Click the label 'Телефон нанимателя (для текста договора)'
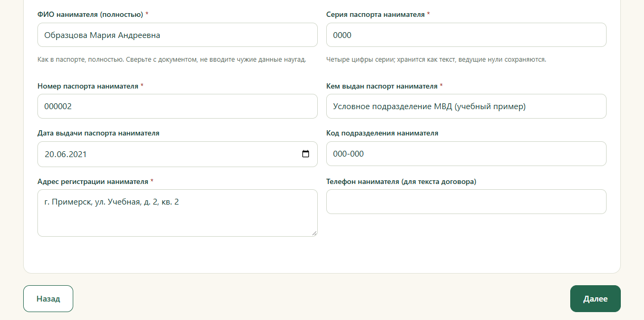 click(x=401, y=181)
